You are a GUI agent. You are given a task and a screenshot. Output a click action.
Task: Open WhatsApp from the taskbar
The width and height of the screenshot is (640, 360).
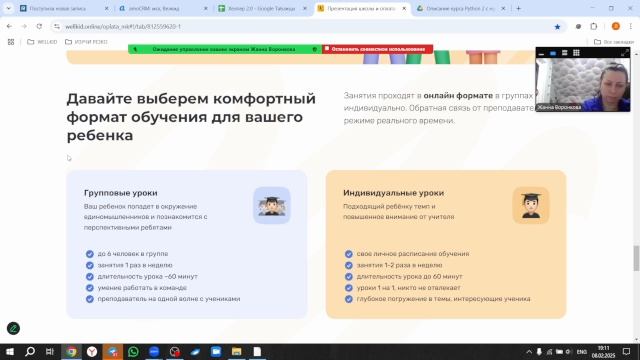point(133,352)
